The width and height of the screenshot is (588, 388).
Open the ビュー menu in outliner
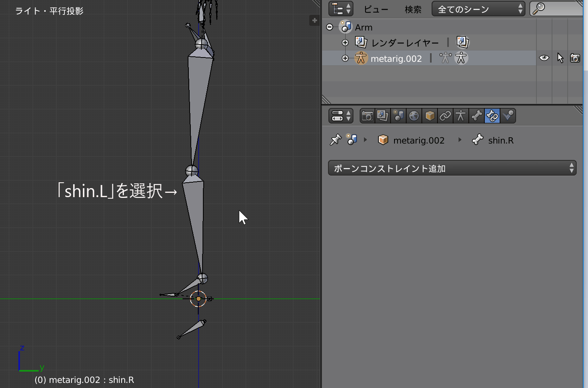point(376,9)
